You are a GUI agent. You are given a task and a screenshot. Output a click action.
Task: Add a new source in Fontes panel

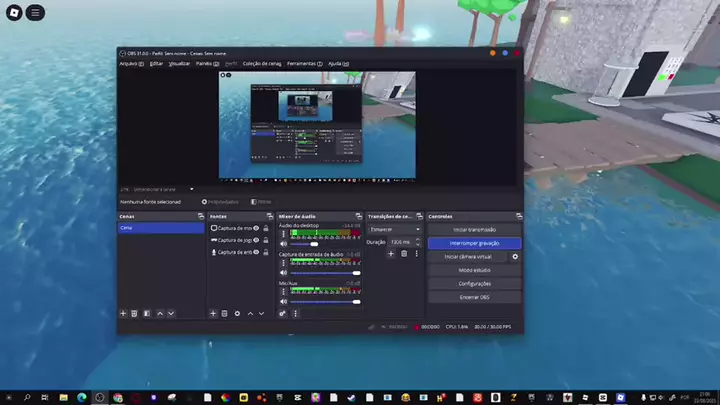click(213, 313)
